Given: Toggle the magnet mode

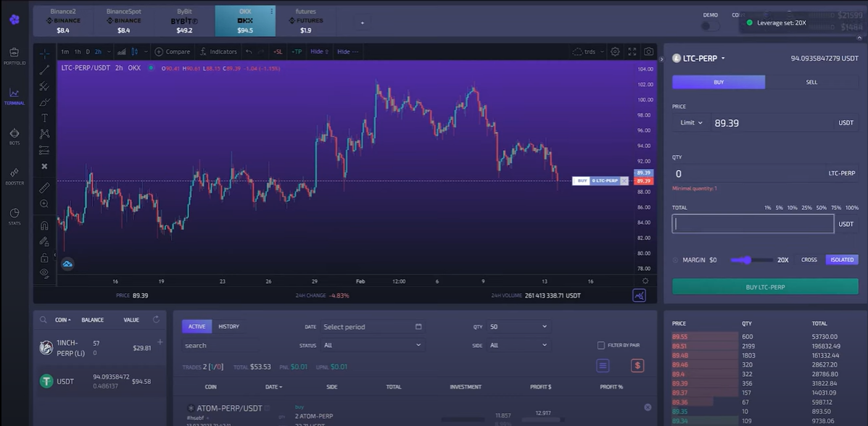Looking at the screenshot, I should [x=44, y=226].
